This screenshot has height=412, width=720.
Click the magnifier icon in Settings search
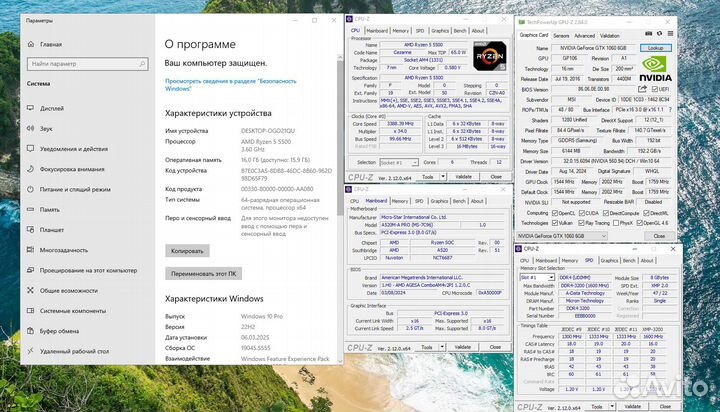[142, 64]
